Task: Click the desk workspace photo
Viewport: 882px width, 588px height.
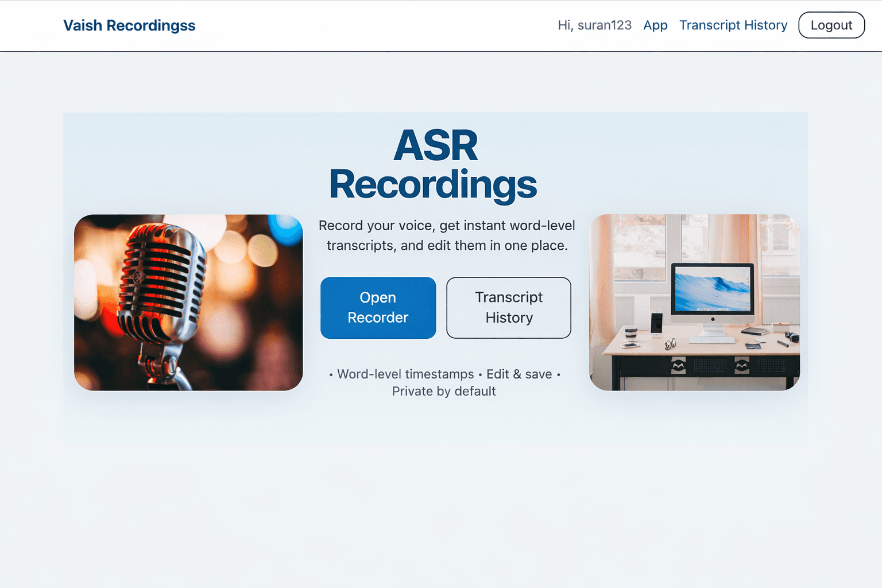Action: 694,301
